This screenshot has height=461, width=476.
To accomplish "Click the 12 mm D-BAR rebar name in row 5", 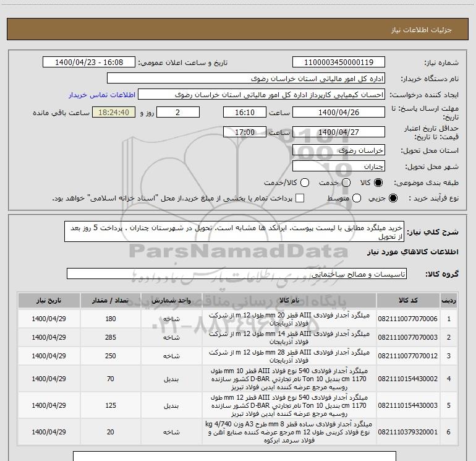I will [289, 405].
